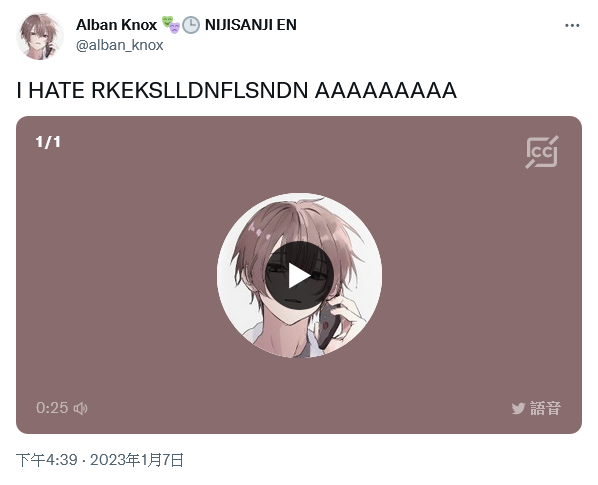598x485 pixels.
Task: Click the 0:25 duration label
Action: coord(52,408)
